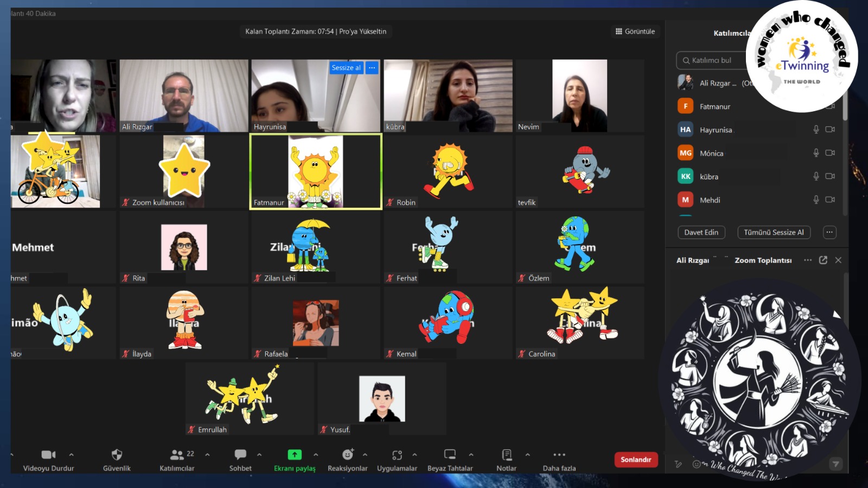Open the Görüntüle view dropdown

tap(635, 31)
